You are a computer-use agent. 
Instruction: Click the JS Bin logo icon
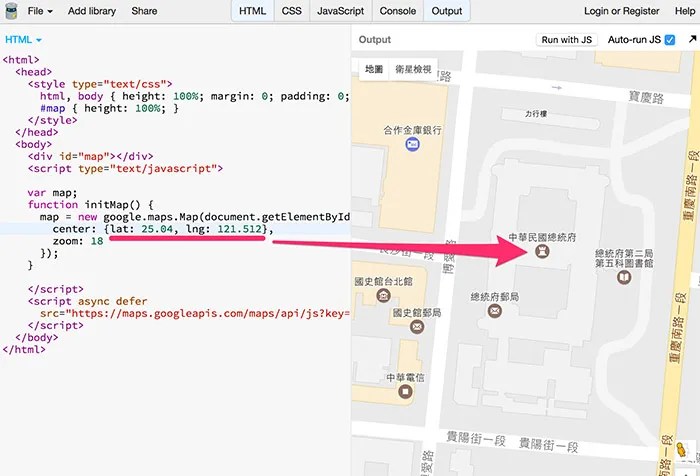(x=11, y=11)
